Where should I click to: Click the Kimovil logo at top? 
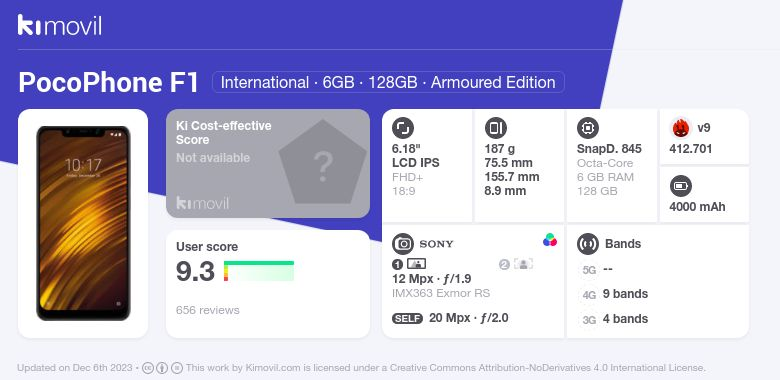tap(60, 25)
